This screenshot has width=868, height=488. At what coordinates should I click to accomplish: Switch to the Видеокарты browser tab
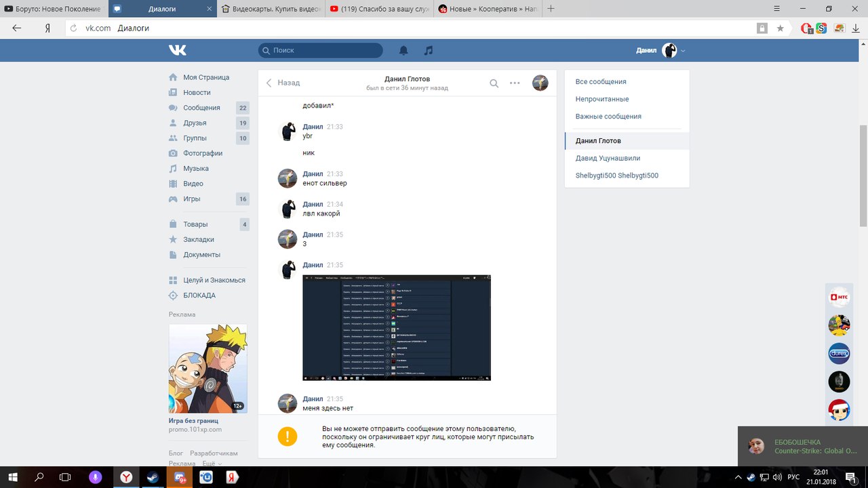[x=271, y=9]
